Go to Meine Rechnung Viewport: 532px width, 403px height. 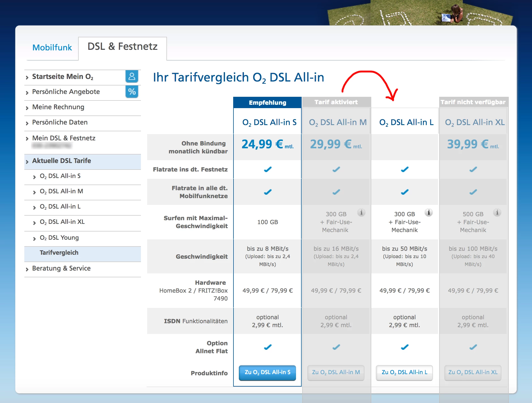pos(58,107)
